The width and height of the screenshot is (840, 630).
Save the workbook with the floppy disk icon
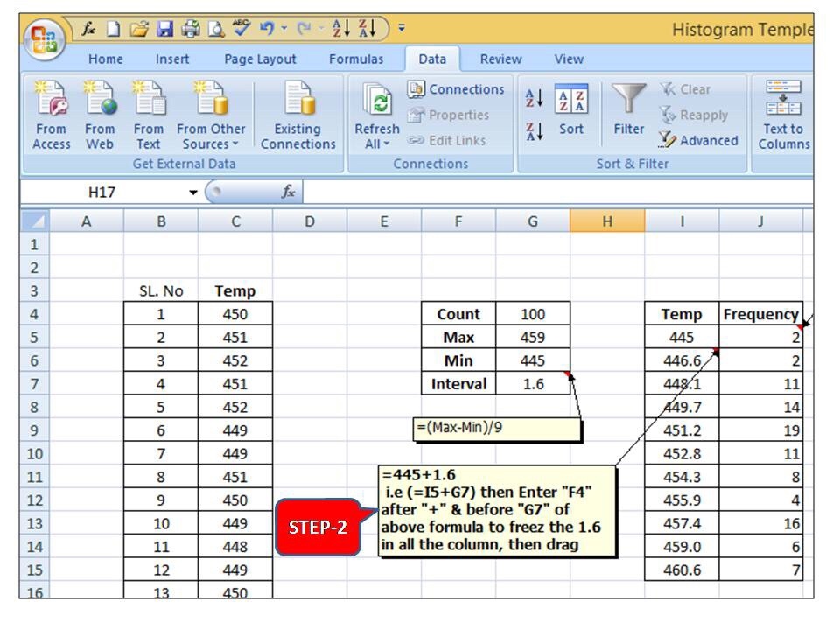[165, 28]
